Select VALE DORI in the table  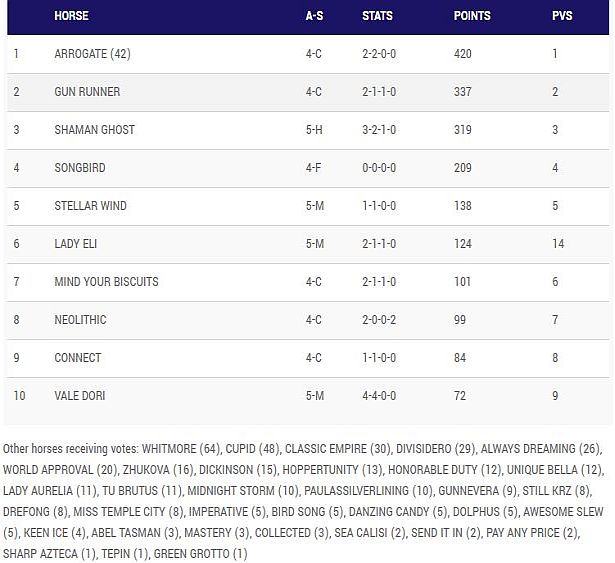(x=80, y=396)
